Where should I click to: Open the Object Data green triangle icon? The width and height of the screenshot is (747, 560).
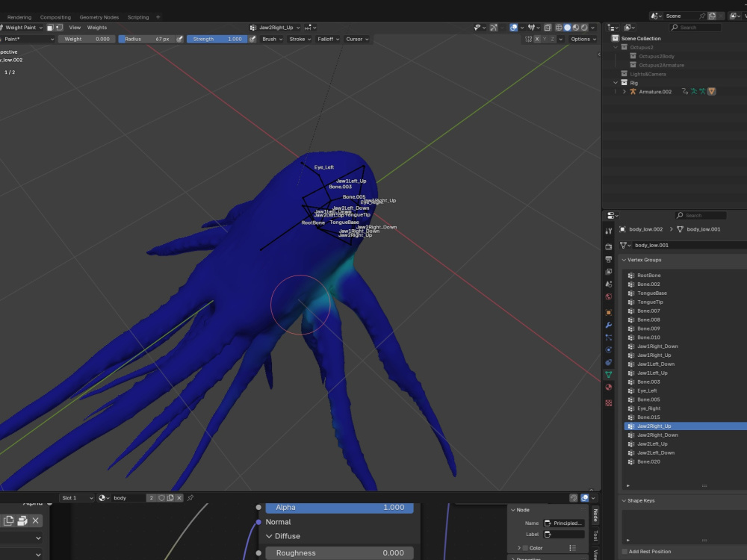[x=608, y=375]
